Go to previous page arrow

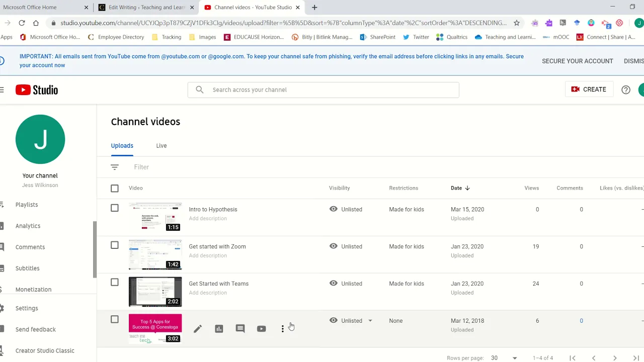594,358
